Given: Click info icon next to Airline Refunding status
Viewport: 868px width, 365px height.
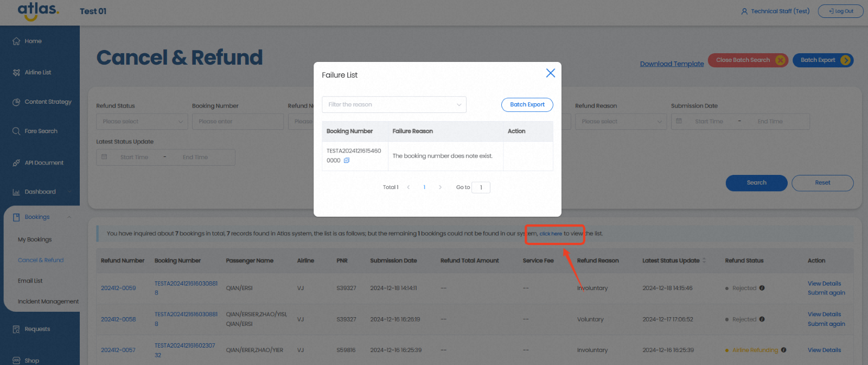Looking at the screenshot, I should [x=783, y=350].
